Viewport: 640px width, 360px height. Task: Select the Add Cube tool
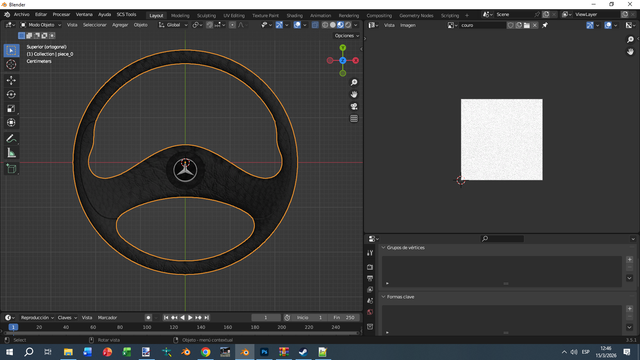(11, 169)
